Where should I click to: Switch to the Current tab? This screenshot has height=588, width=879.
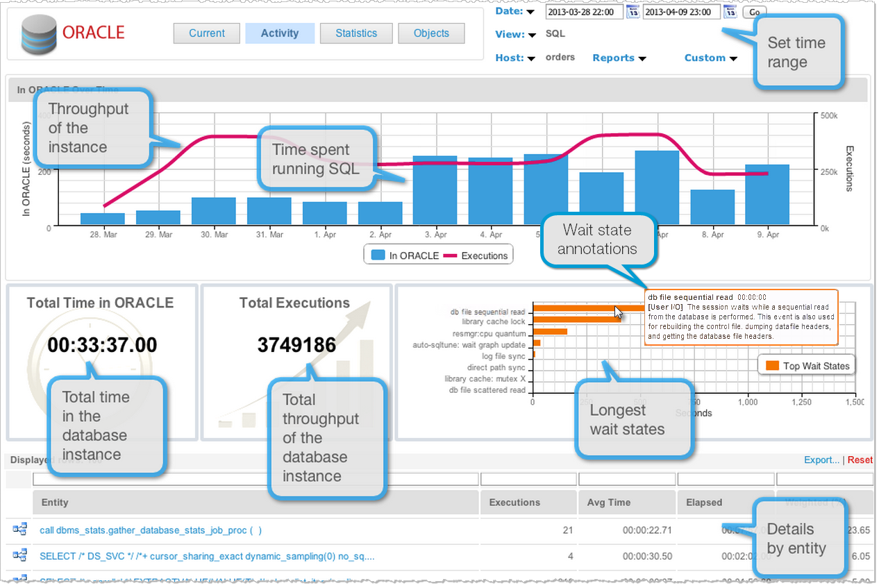[x=206, y=33]
